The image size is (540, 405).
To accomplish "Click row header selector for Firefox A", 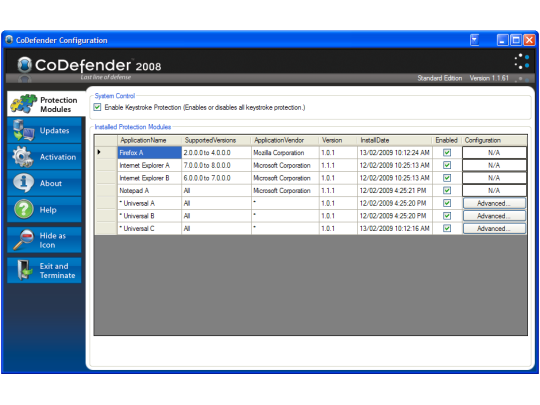I will click(106, 153).
